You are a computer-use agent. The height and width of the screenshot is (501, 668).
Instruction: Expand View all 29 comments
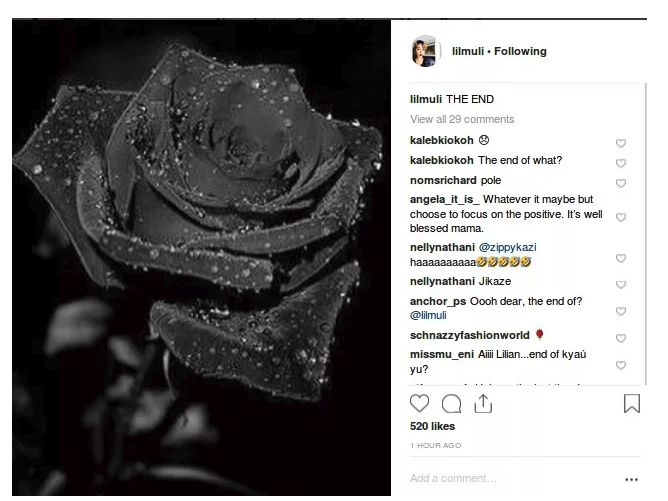click(x=462, y=119)
